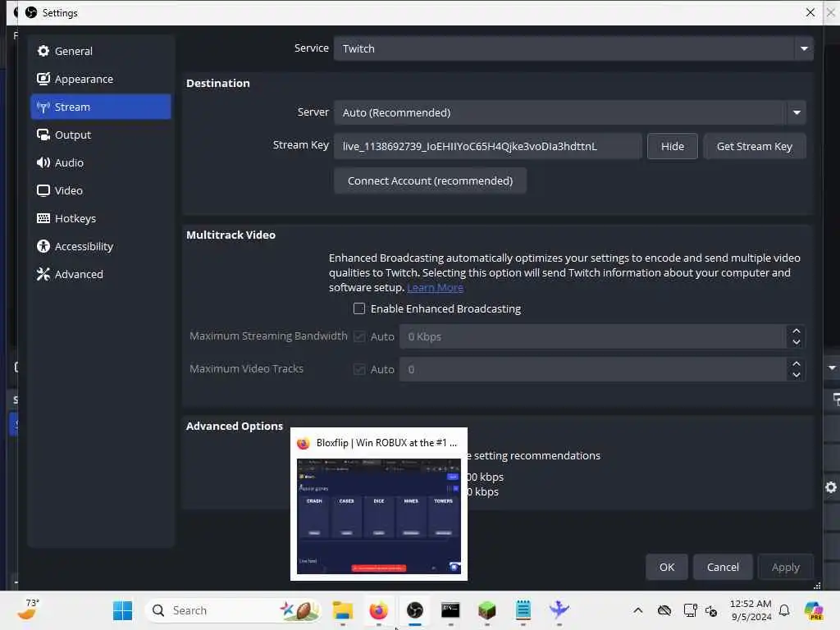
Task: Expand the Service dropdown showing Twitch
Action: coord(573,48)
